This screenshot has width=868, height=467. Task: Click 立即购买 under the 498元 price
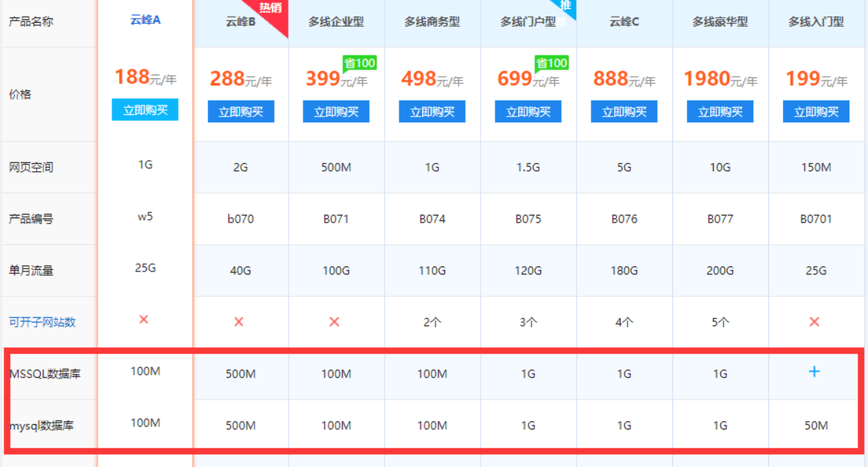tap(432, 112)
